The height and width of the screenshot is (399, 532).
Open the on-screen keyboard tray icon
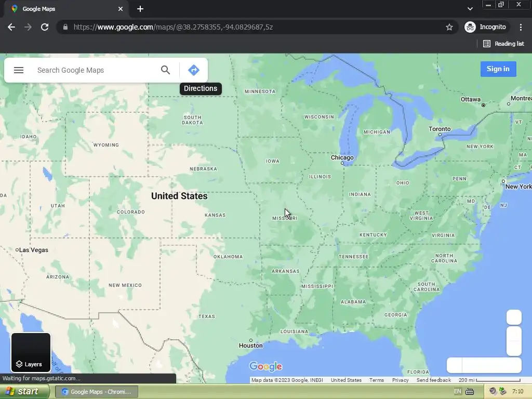point(470,392)
